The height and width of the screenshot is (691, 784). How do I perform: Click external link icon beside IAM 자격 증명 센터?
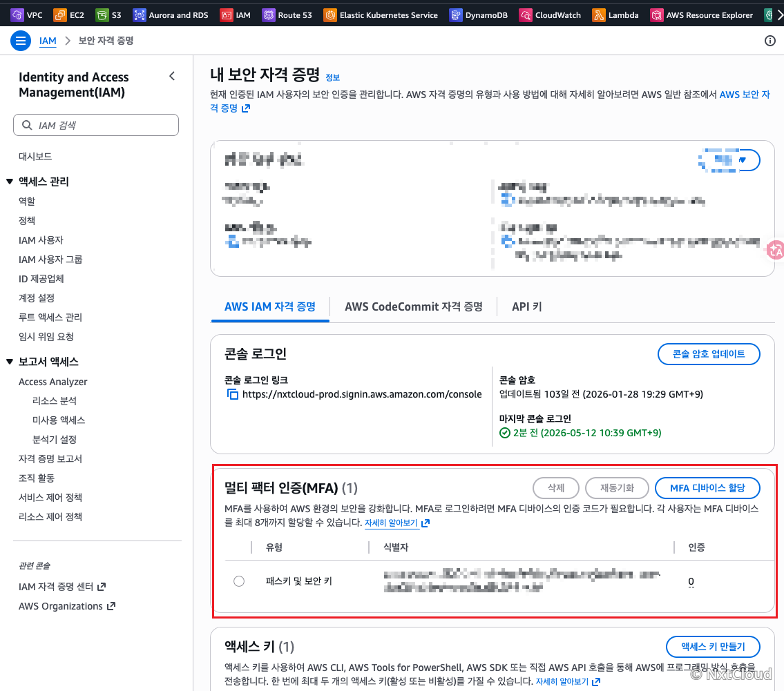pyautogui.click(x=102, y=587)
